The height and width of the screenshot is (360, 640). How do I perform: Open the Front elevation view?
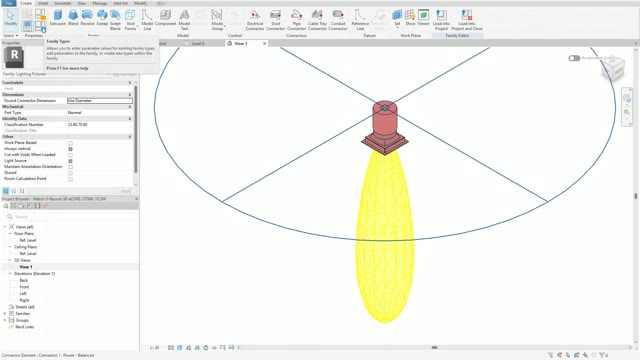coord(24,287)
